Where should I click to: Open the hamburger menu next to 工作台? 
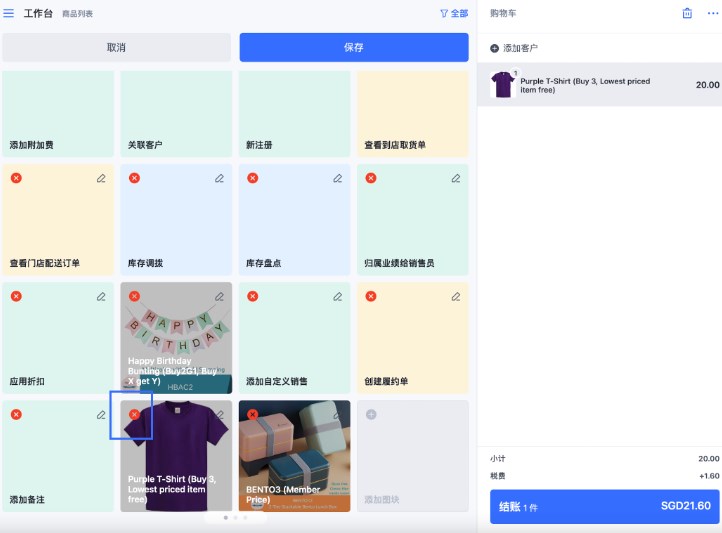9,14
